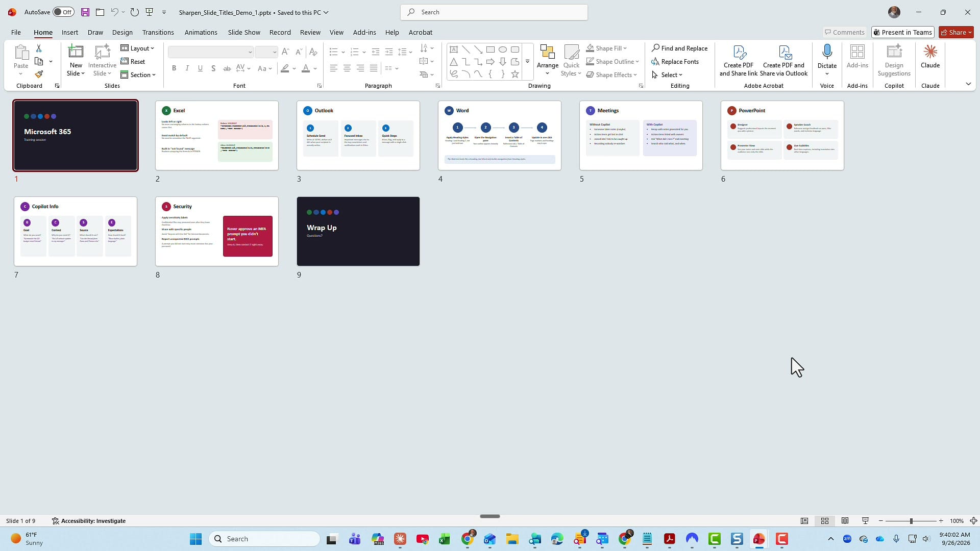The image size is (980, 551).
Task: Toggle Italic formatting
Action: pyautogui.click(x=187, y=68)
